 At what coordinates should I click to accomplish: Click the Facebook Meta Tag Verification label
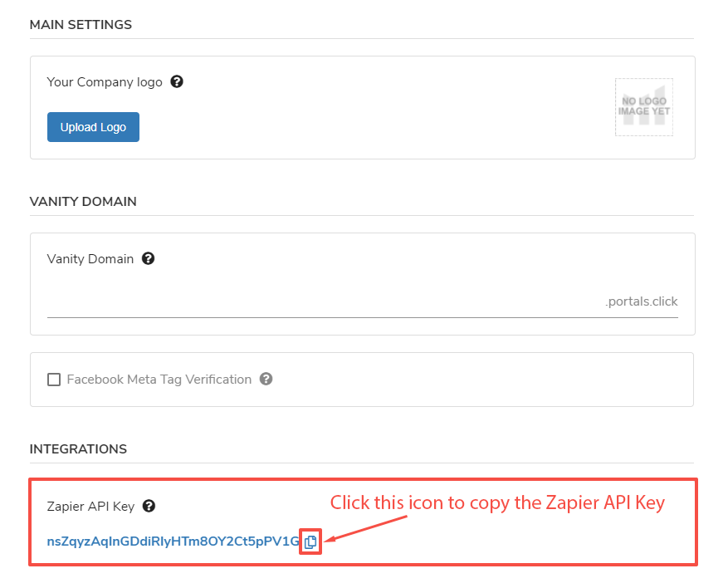tap(159, 380)
